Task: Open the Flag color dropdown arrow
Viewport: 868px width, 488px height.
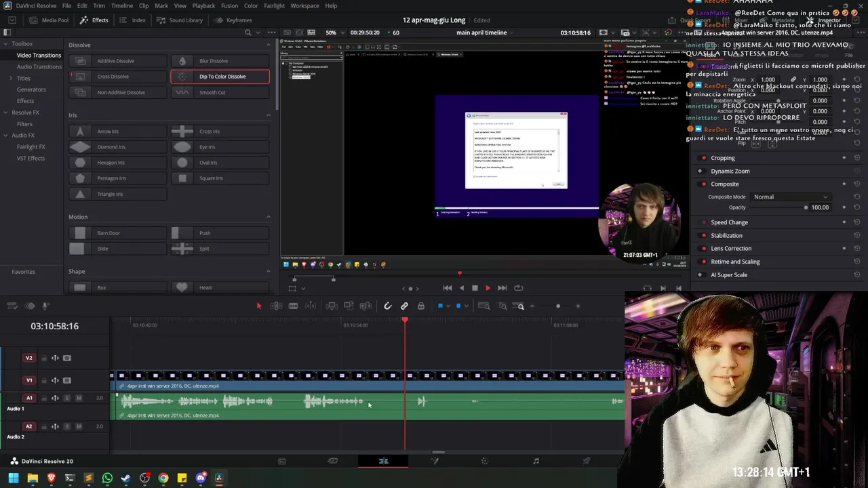Action: (448, 306)
